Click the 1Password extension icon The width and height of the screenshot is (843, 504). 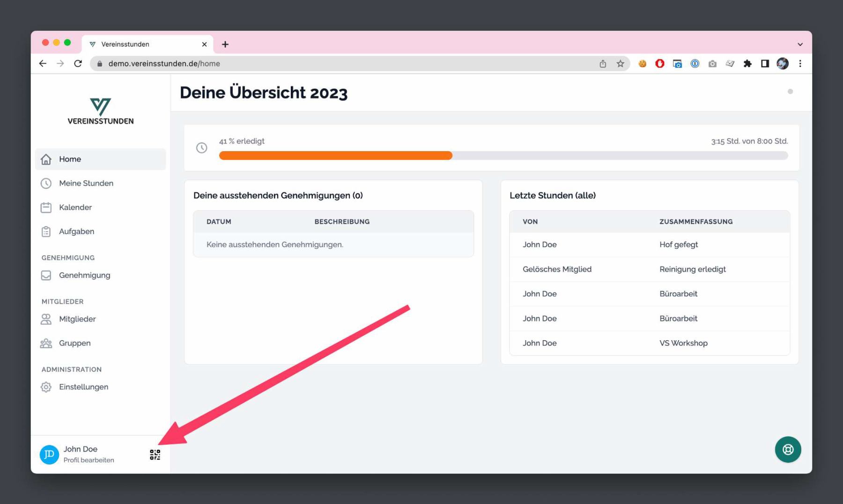[x=695, y=64]
